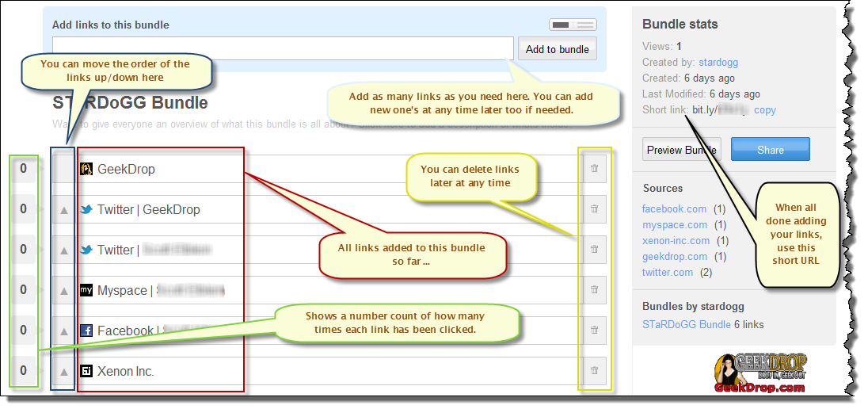Open the geekdrop.com source link
868x409 pixels.
tap(675, 257)
